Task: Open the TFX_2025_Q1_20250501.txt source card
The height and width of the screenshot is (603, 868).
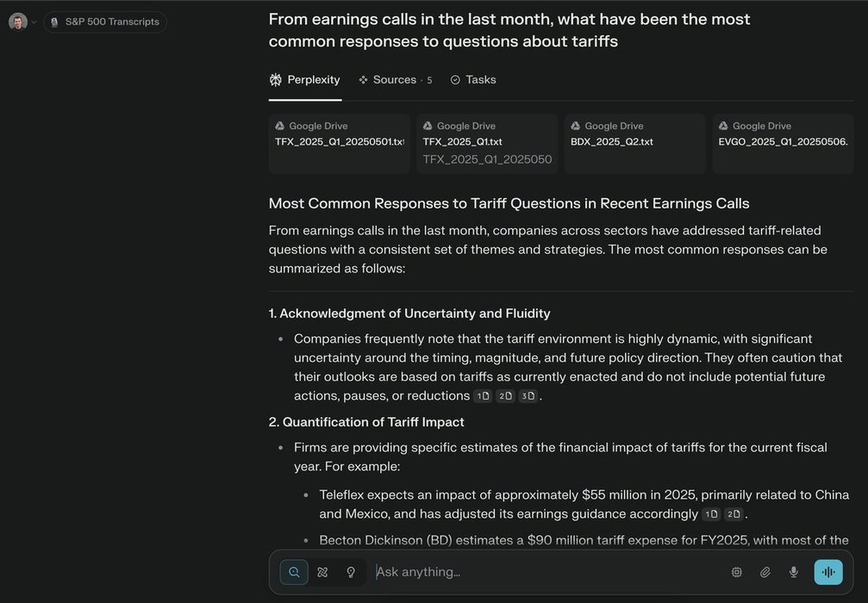Action: 339,144
